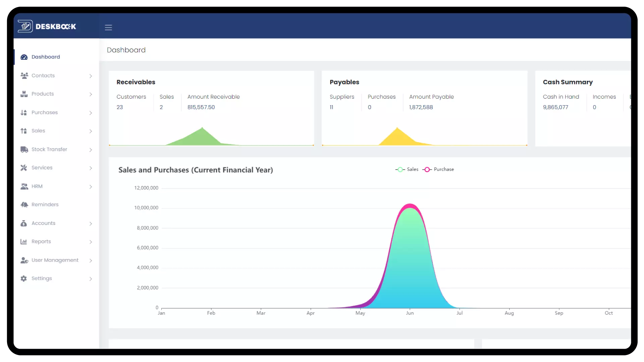Open the Contacts sidebar label
The width and height of the screenshot is (644, 362).
(x=43, y=75)
